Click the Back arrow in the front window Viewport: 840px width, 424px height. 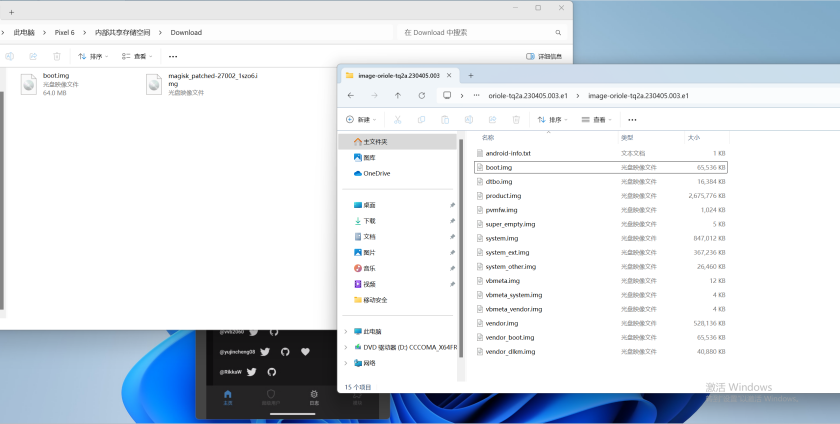pos(350,95)
